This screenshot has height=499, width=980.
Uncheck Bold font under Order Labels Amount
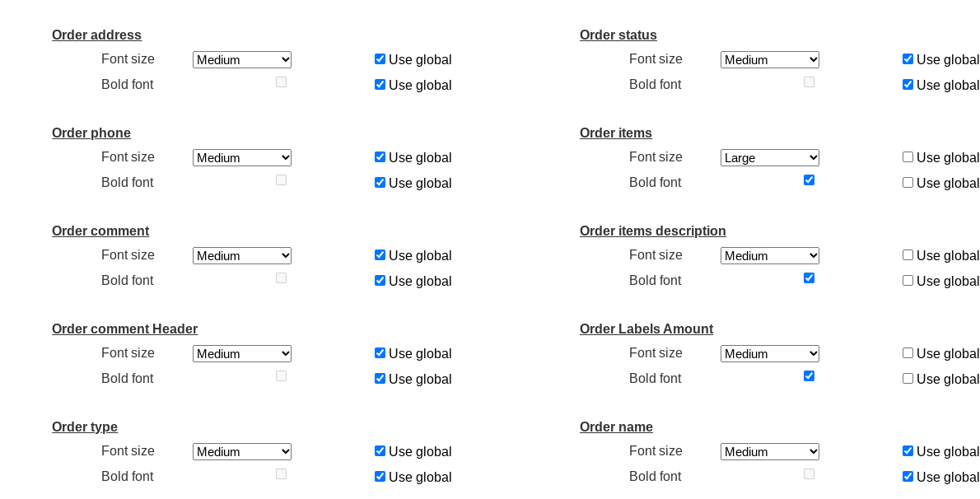pos(809,376)
